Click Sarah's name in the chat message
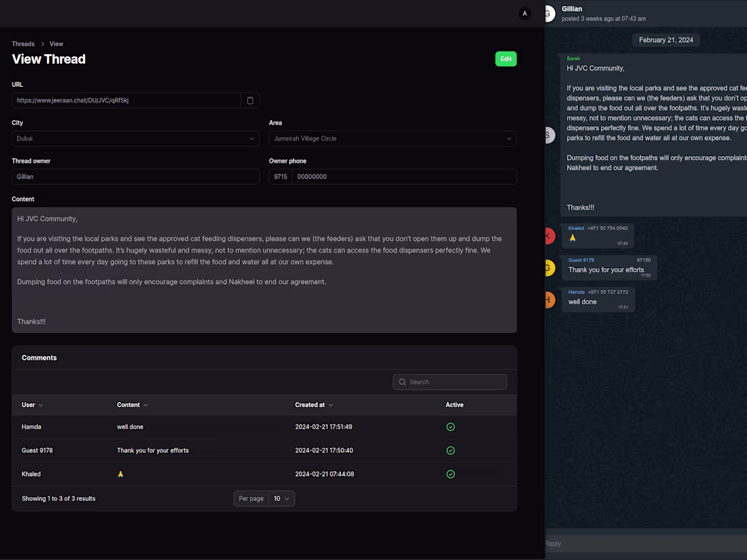This screenshot has width=747, height=560. coord(573,58)
